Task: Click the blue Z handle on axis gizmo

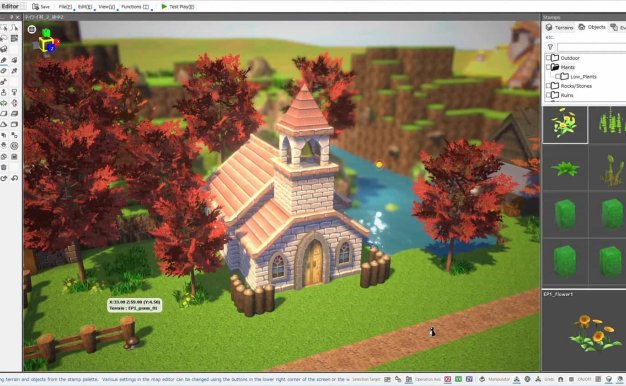Action: click(x=52, y=48)
